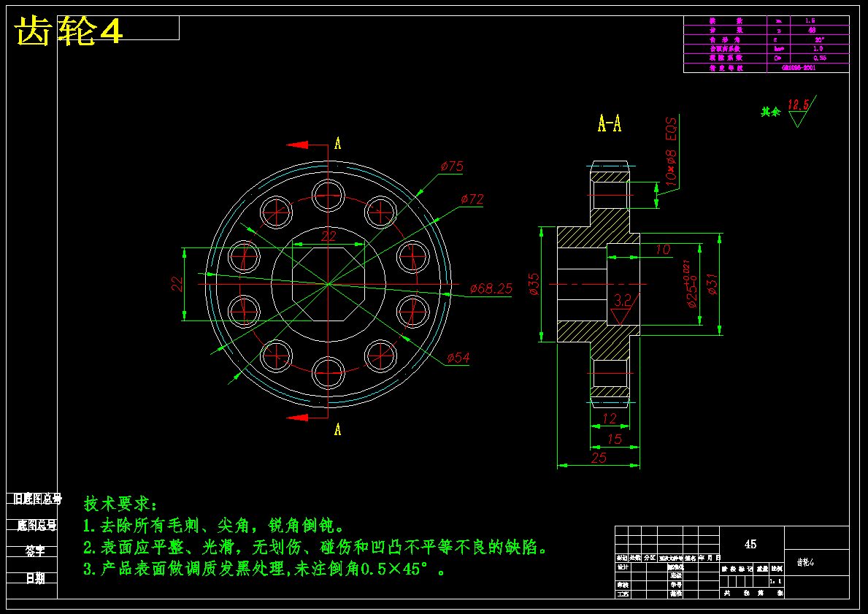868x614 pixels.
Task: Select the top A section-line letter
Action: click(338, 143)
